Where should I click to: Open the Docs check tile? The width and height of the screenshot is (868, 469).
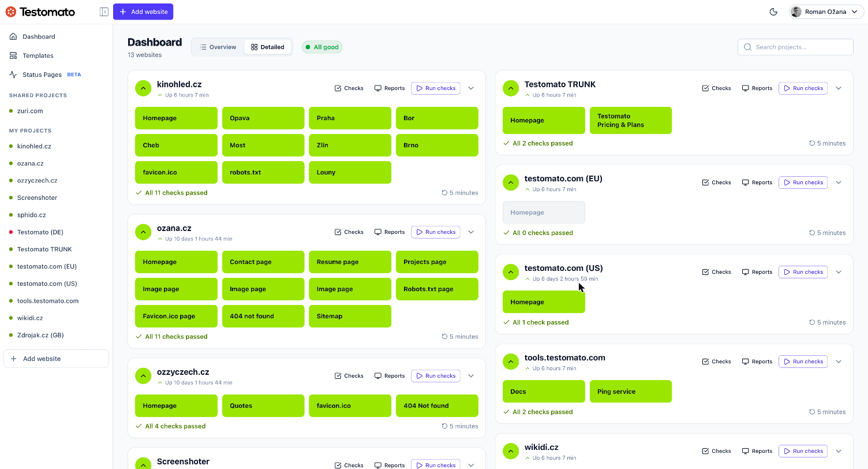click(544, 391)
